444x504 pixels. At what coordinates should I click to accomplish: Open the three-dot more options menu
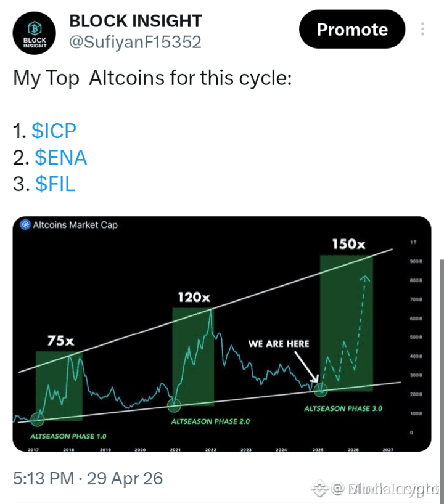[422, 29]
